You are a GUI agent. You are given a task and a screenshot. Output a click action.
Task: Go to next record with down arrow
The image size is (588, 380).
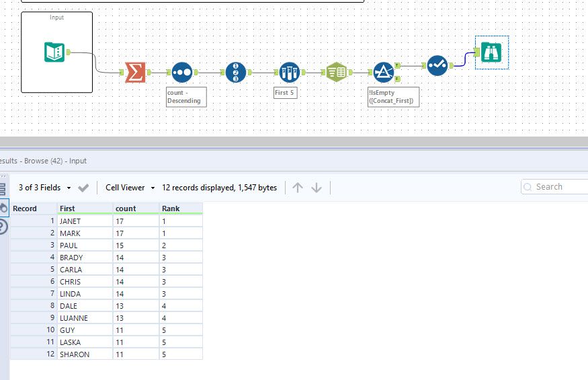point(317,188)
